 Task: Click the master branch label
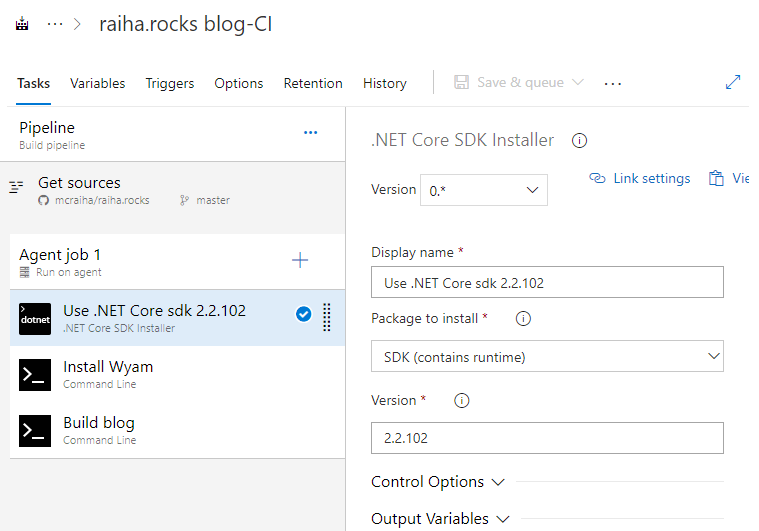click(x=213, y=200)
